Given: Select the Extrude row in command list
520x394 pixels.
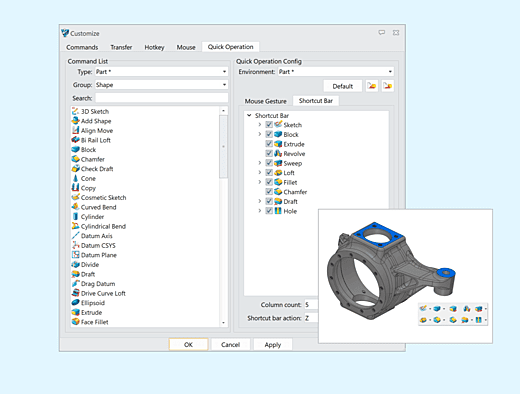Looking at the screenshot, I should 145,312.
